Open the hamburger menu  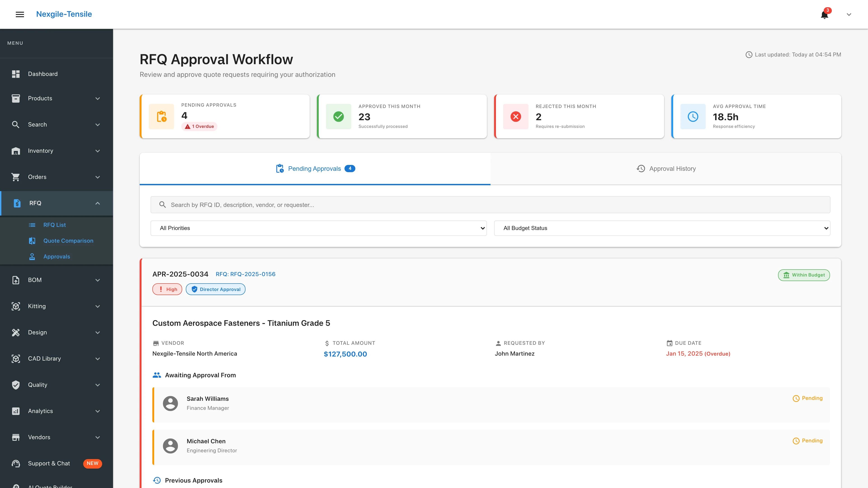(19, 14)
